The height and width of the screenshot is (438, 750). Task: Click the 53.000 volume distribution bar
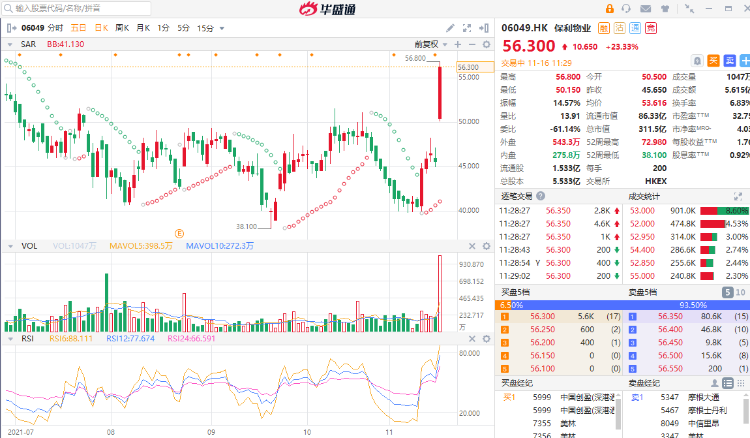[724, 211]
